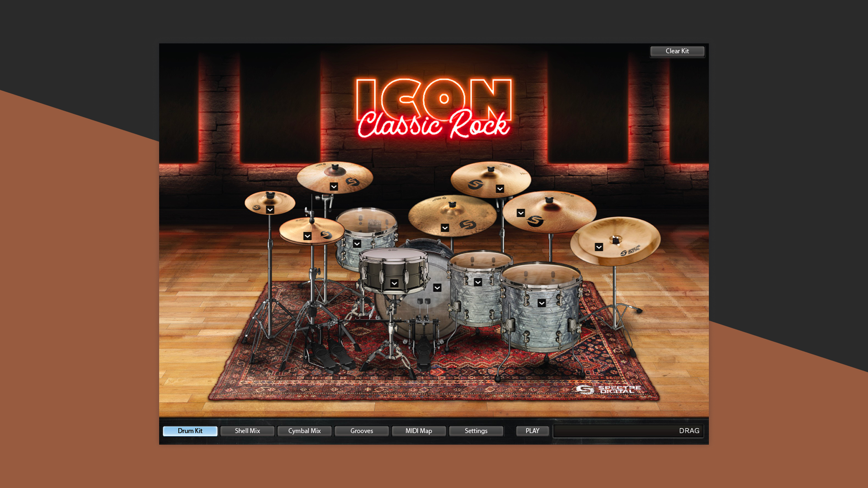Click the Clear Kit button
868x488 pixels.
pos(677,51)
